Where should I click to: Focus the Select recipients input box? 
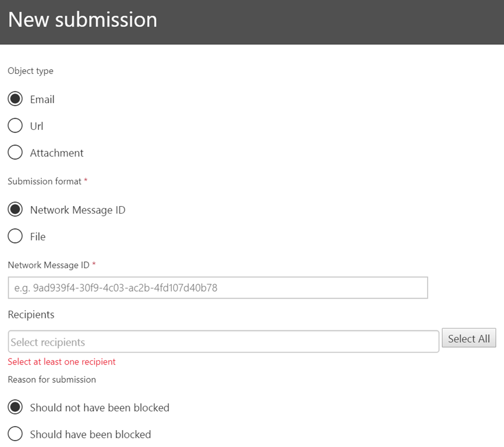click(223, 342)
